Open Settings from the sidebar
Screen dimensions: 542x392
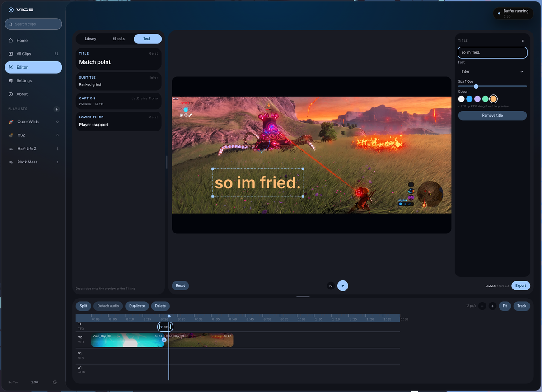tap(33, 81)
